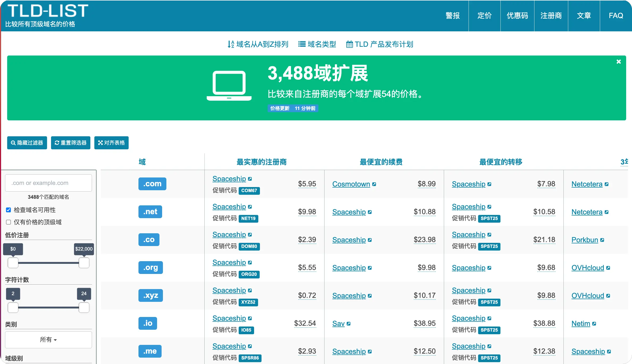632x364 pixels.
Task: Open external link icon next to Netim
Action: tap(594, 324)
